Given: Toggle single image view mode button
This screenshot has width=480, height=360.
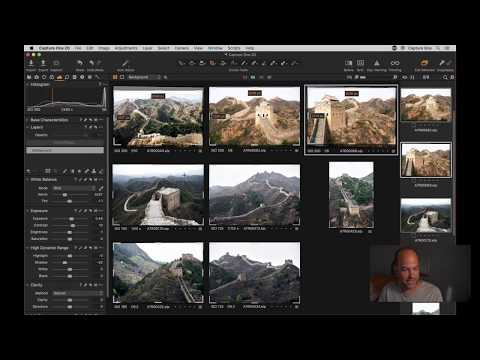Looking at the screenshot, I should point(122,77).
